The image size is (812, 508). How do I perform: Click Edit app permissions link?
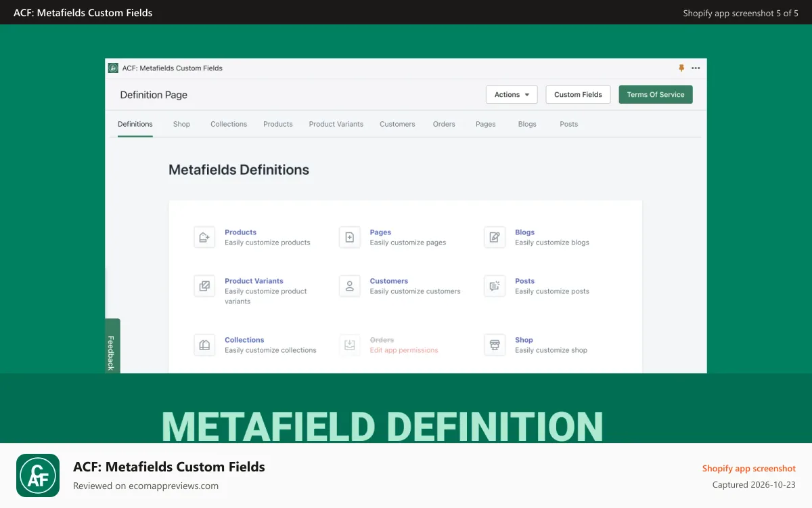(404, 350)
